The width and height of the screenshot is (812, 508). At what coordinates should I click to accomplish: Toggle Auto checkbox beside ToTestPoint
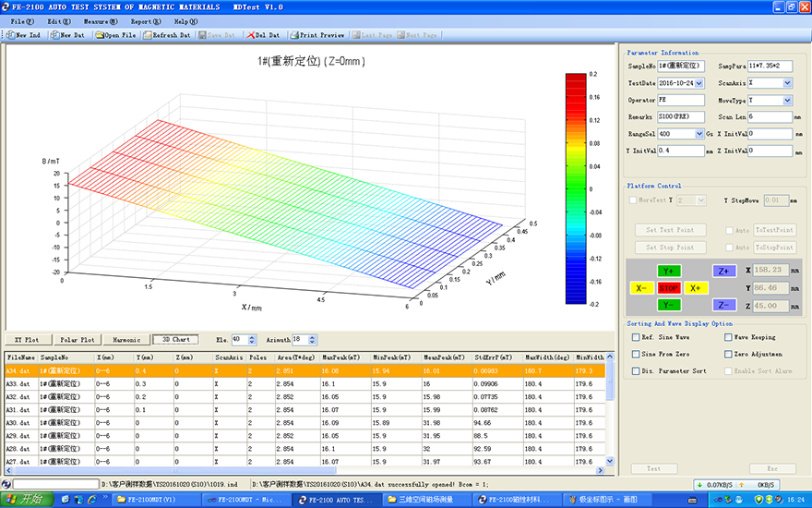tap(729, 230)
